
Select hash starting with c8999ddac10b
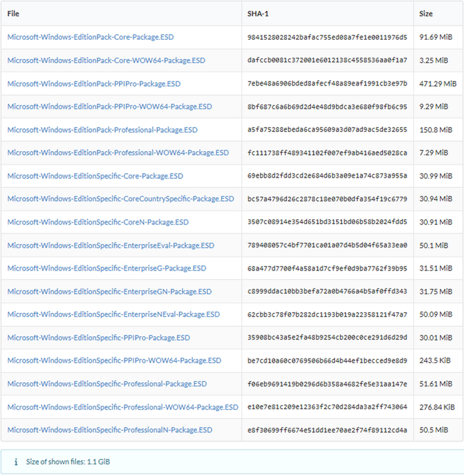[327, 292]
